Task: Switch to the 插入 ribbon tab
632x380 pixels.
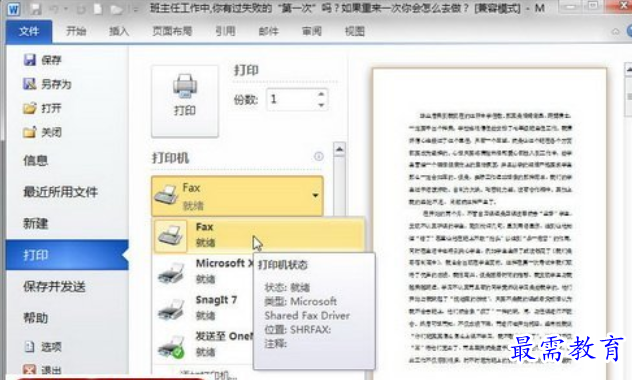Action: point(118,31)
